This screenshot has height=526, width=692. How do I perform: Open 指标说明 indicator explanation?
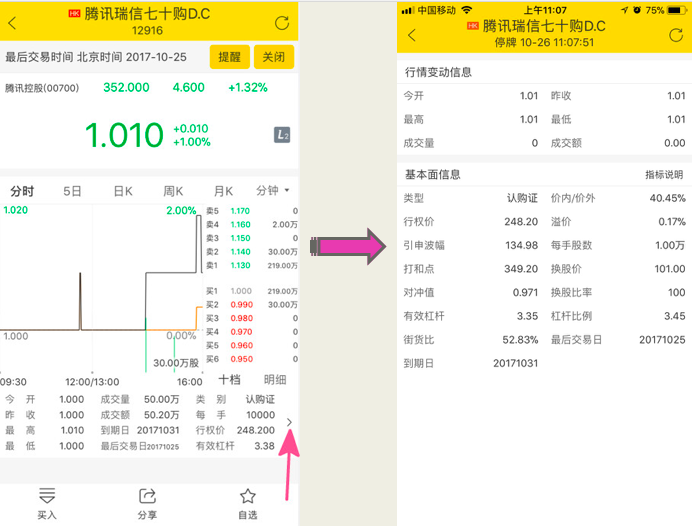tap(664, 175)
